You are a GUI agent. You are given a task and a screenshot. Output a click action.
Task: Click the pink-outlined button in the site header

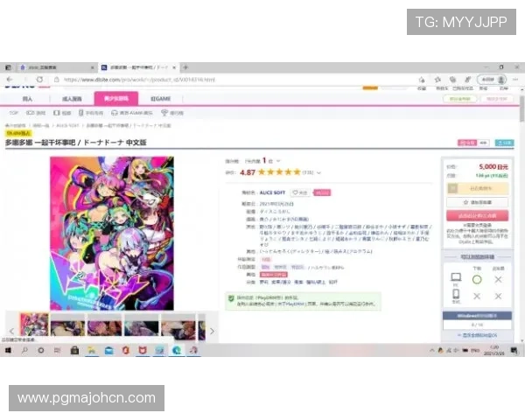pos(497,99)
